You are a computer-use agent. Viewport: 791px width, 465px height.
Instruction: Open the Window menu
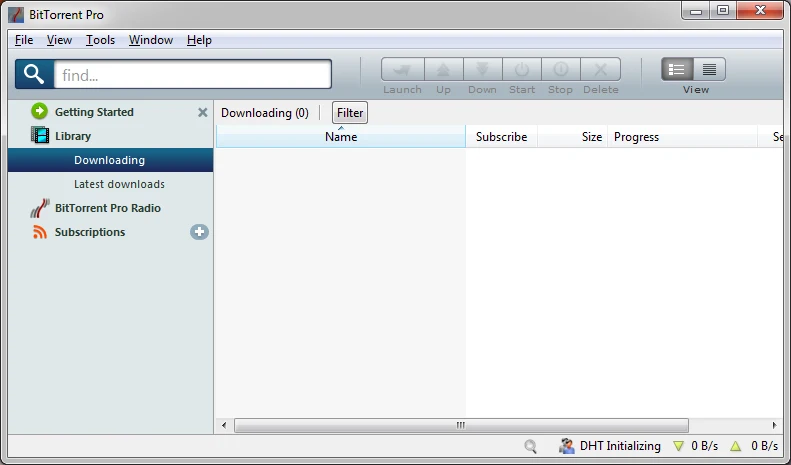click(151, 40)
